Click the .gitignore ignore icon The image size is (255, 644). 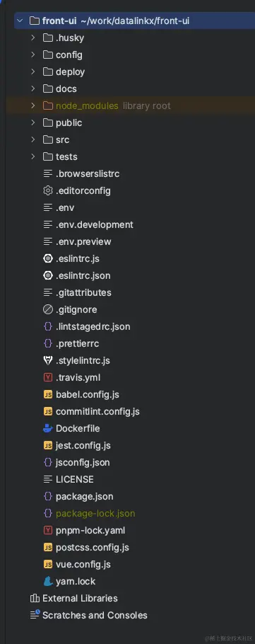(48, 310)
